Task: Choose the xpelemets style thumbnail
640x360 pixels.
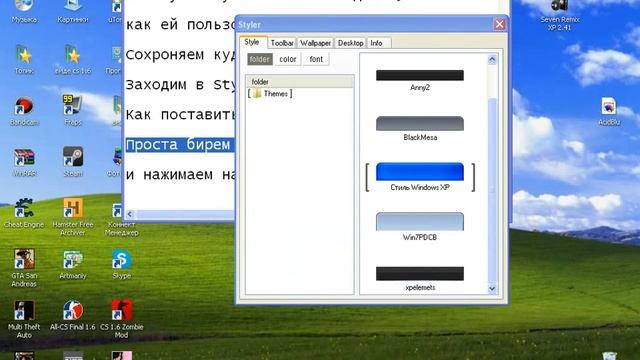Action: tap(420, 278)
